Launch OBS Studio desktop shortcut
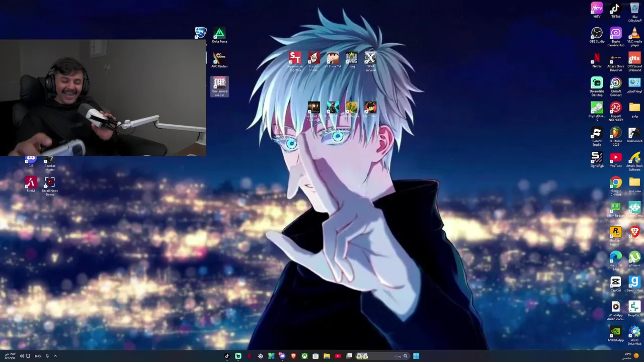644x362 pixels. tap(597, 35)
